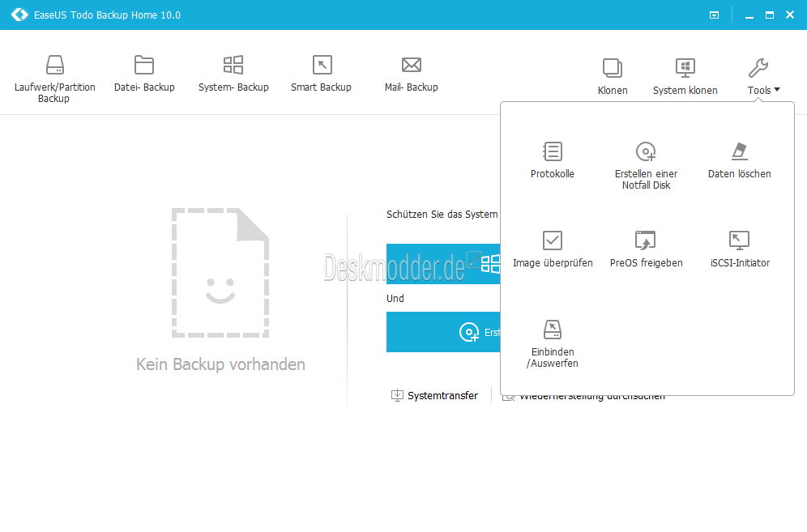
Task: Maximize the EaseUS Todo Backup window
Action: click(770, 15)
